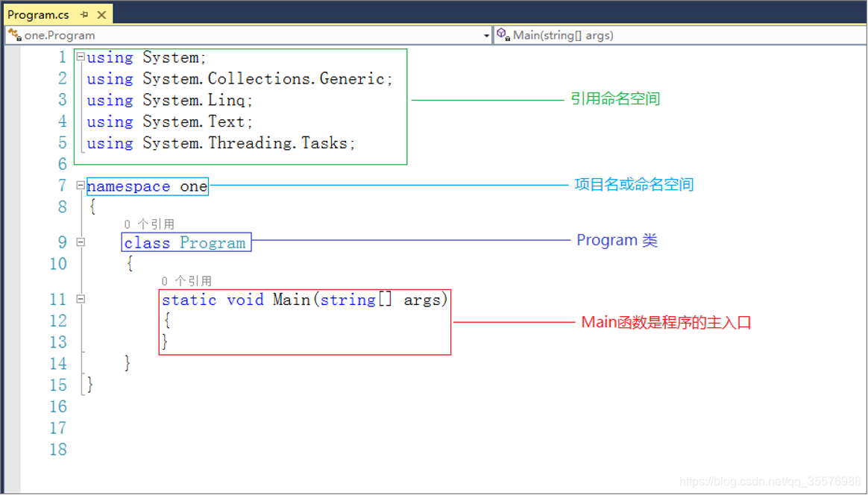The height and width of the screenshot is (495, 868).
Task: Click 'static void Main(string[] args)' text
Action: (304, 300)
